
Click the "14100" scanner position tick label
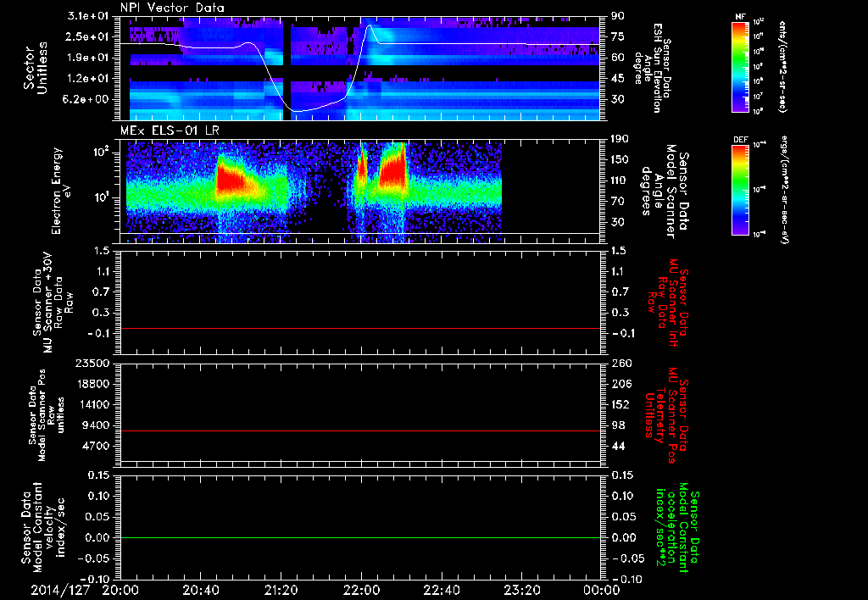tap(92, 404)
